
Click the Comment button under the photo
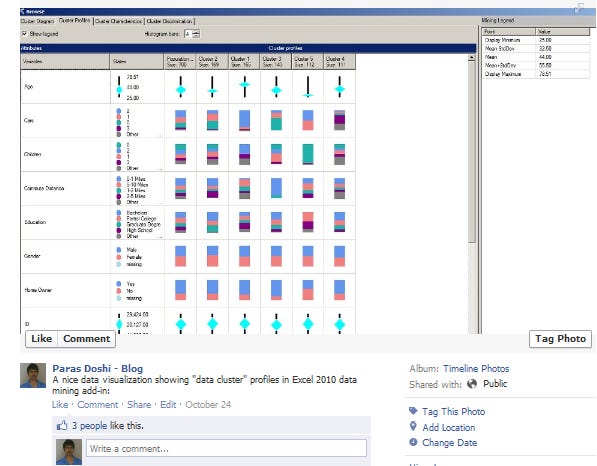[x=86, y=339]
